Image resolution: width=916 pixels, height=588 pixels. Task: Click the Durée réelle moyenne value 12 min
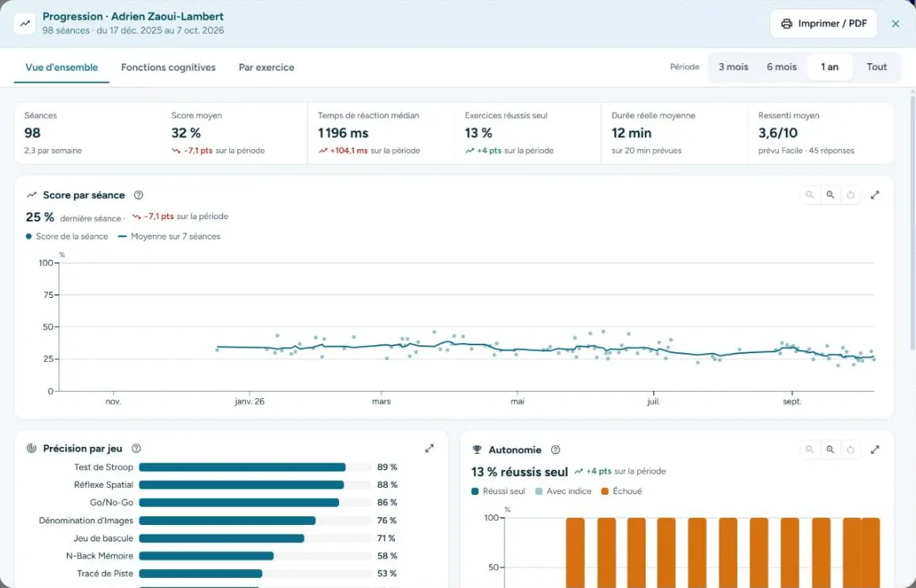pyautogui.click(x=631, y=133)
